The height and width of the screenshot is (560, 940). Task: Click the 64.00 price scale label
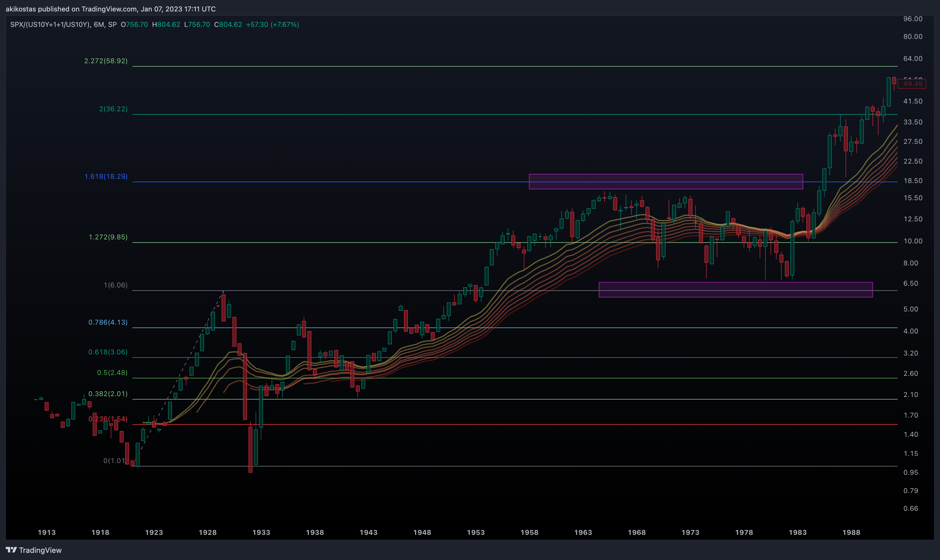pos(913,59)
